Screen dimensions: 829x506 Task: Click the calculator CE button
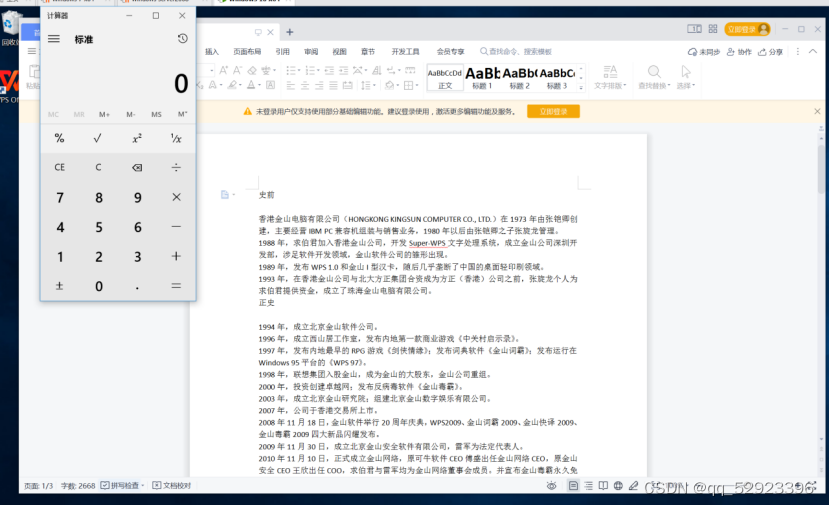(x=60, y=168)
